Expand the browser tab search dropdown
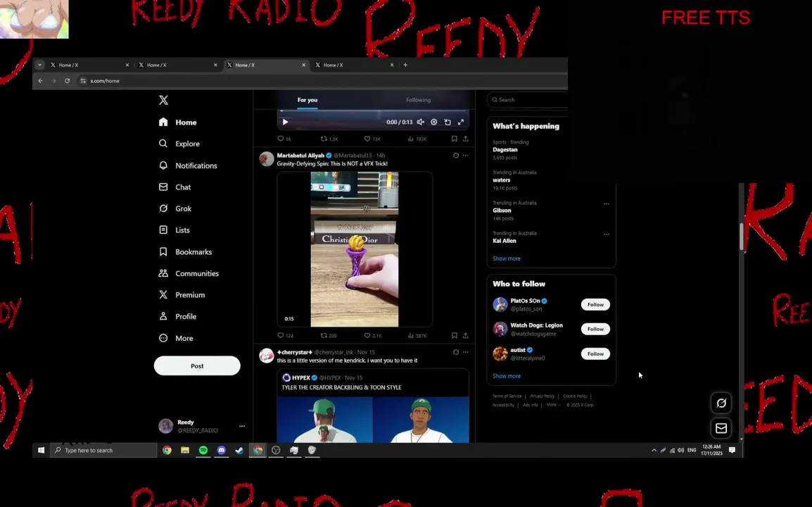 tap(39, 65)
